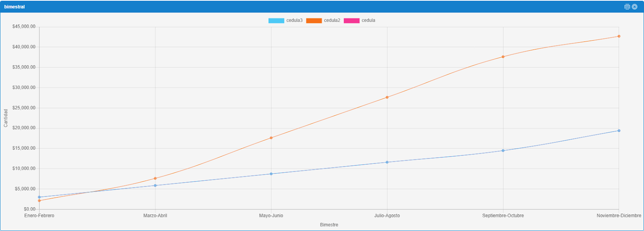Click the blue data point at Mayo-Junio
The image size is (644, 231).
(271, 174)
